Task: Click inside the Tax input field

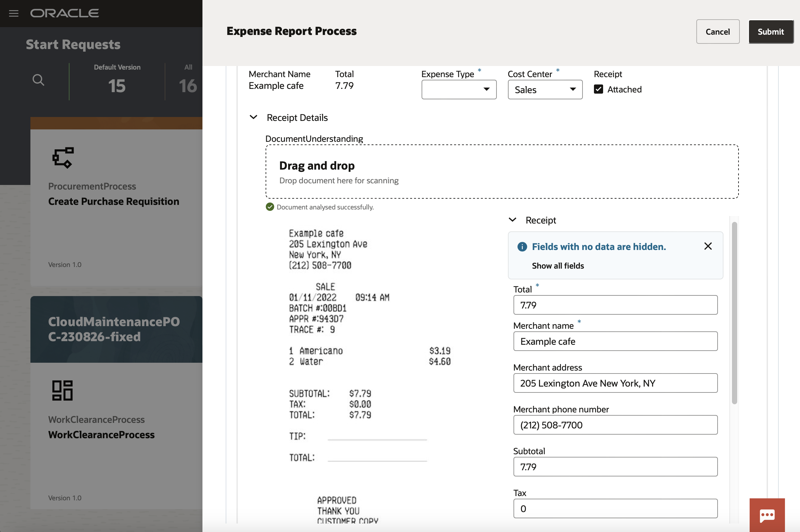Action: click(x=615, y=508)
